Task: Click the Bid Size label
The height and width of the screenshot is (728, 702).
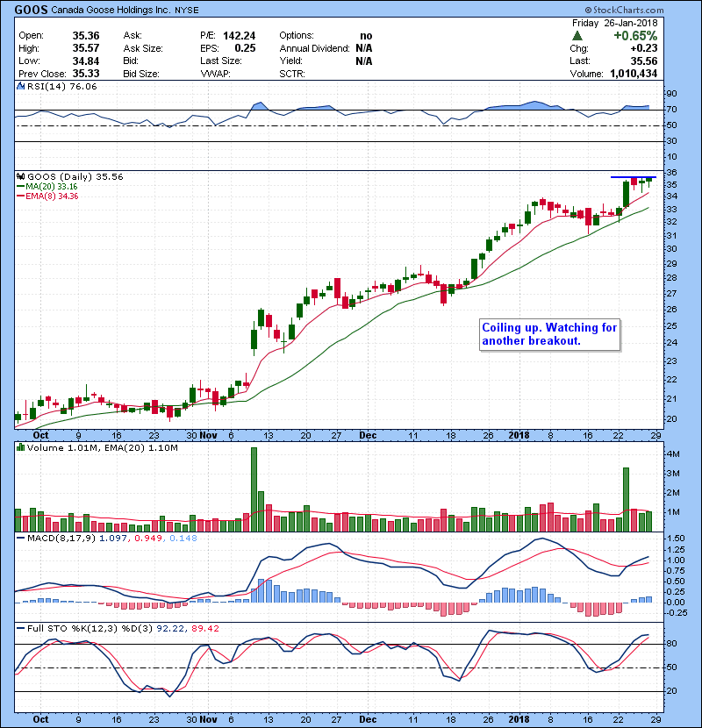Action: (x=141, y=74)
